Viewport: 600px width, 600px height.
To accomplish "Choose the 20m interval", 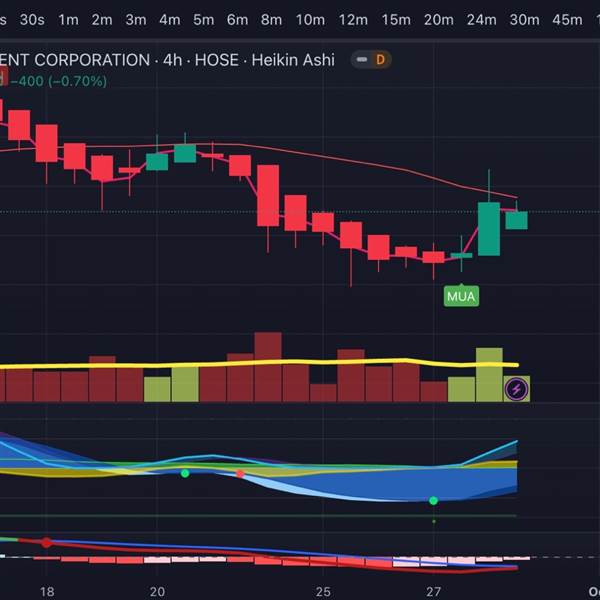I will [x=439, y=20].
